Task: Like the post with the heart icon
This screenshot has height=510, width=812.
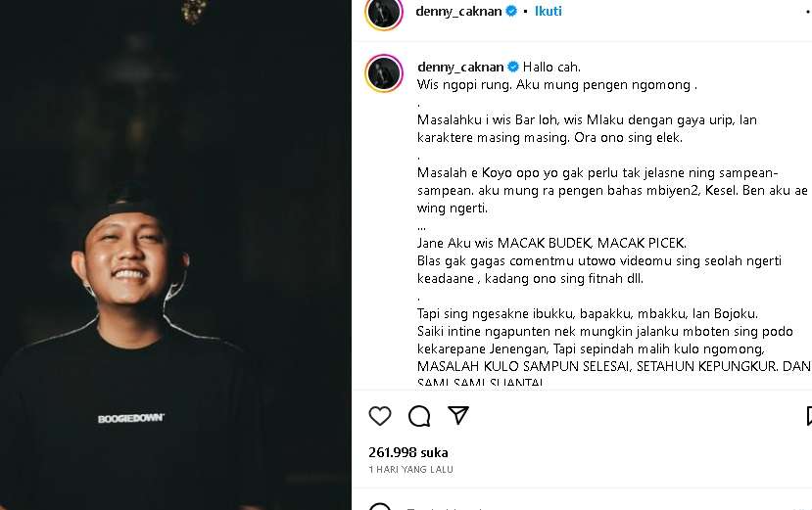Action: click(380, 416)
